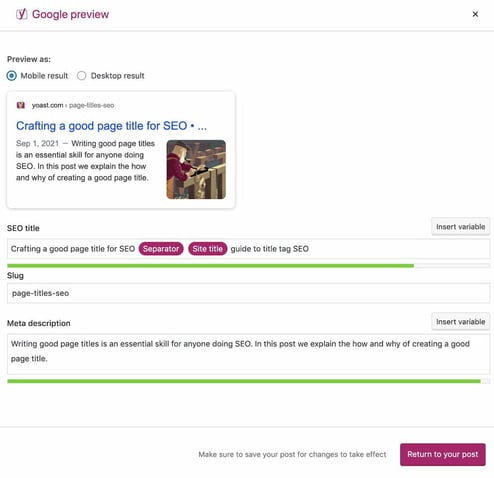Click inside the SEO title input field
This screenshot has width=494, height=478.
pyautogui.click(x=248, y=249)
